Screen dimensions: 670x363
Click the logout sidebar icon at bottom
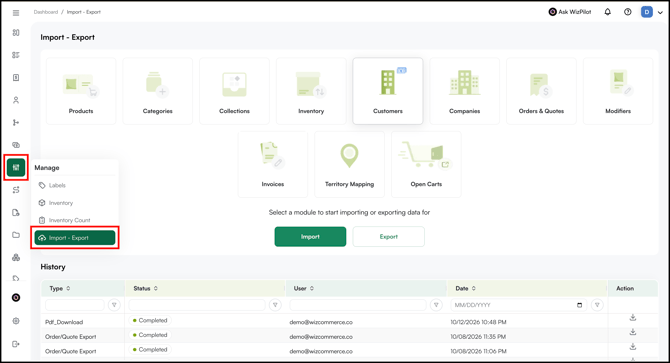pos(16,344)
